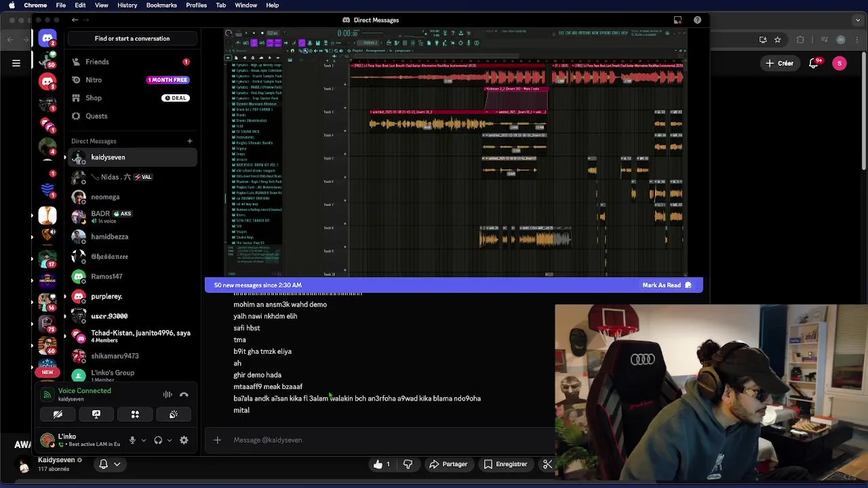Click Mark As Read on new messages bar

[667, 285]
